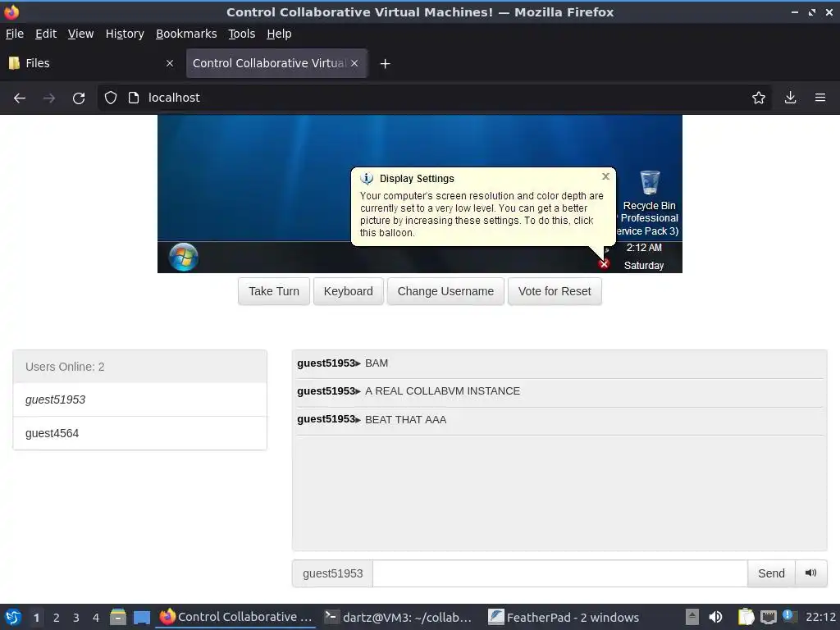
Task: Click the localhost address bar
Action: tap(434, 98)
